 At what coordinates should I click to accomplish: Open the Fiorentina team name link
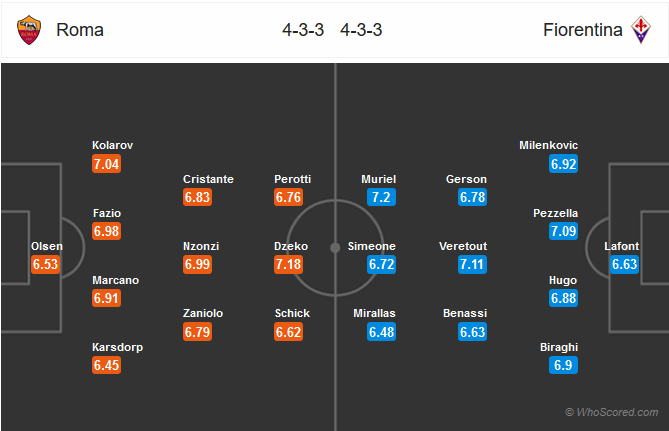pyautogui.click(x=582, y=30)
